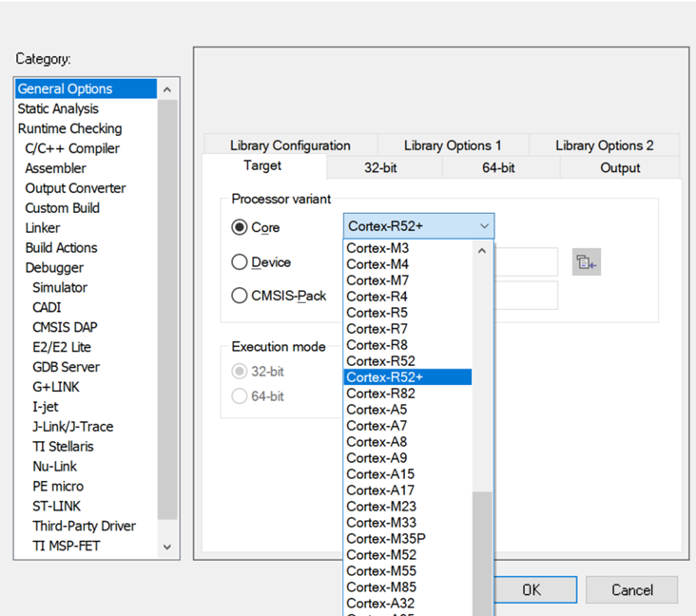Select C/C++ Compiler category
696x616 pixels.
point(72,148)
